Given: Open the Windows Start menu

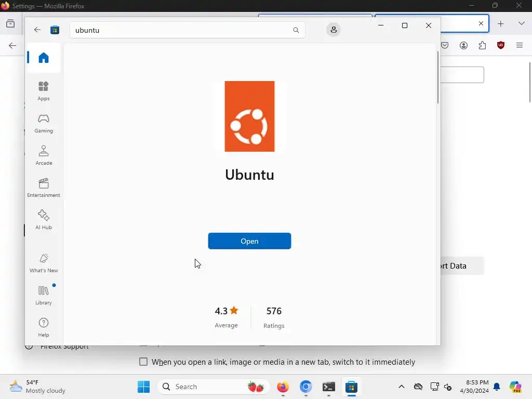Looking at the screenshot, I should pos(143,387).
